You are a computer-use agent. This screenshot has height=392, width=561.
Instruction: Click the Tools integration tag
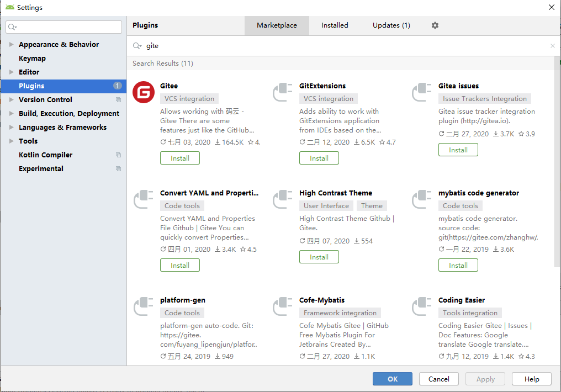[x=470, y=313]
